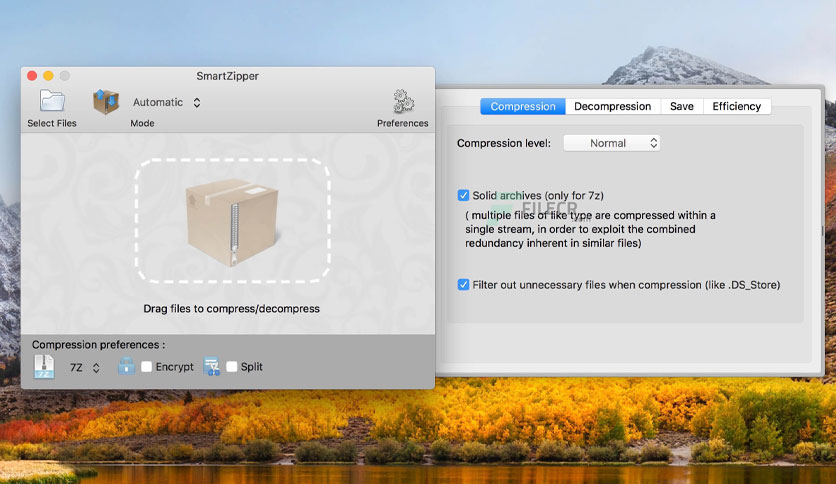Image resolution: width=836 pixels, height=484 pixels.
Task: Switch to the Compression tab
Action: coord(522,106)
